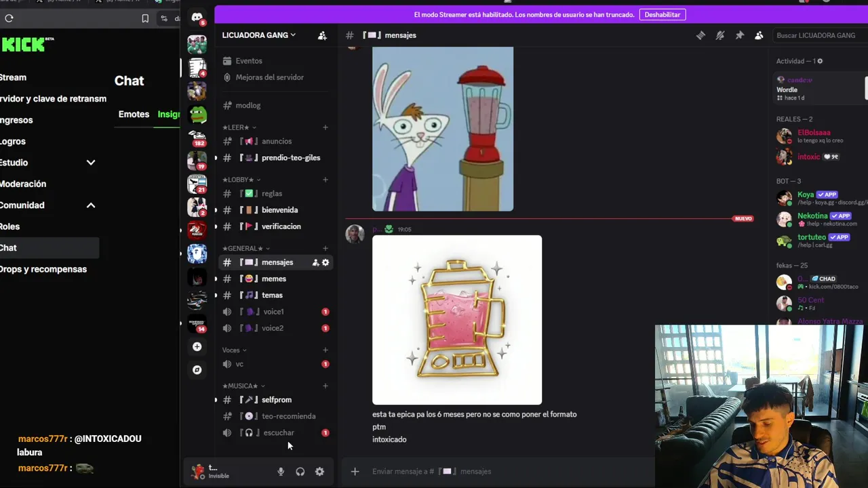The image size is (868, 488).
Task: Create invite icon on mensajes channel
Action: coord(315,262)
